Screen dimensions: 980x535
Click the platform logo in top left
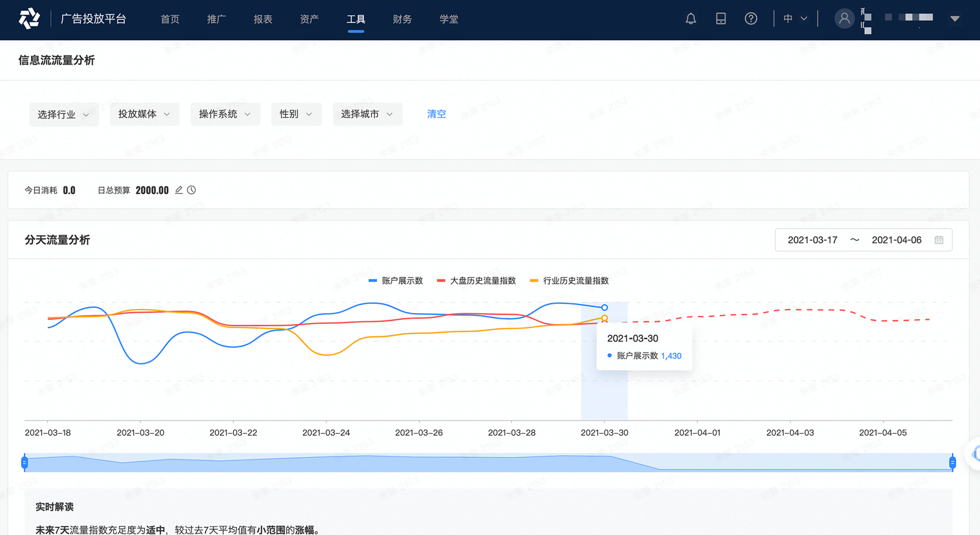tap(29, 19)
